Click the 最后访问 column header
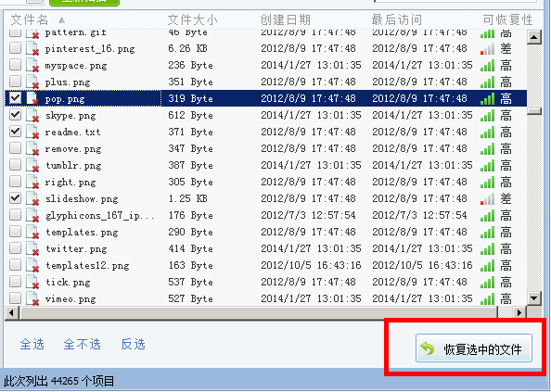 [397, 20]
